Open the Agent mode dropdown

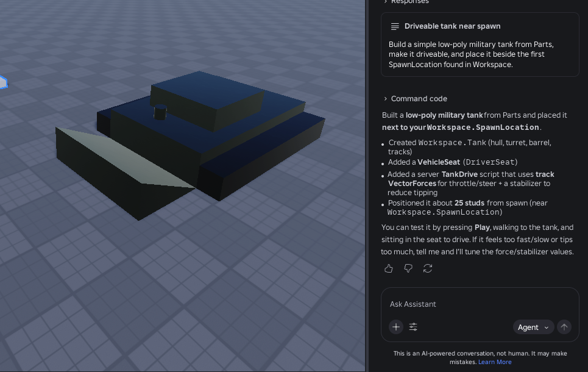pyautogui.click(x=533, y=327)
